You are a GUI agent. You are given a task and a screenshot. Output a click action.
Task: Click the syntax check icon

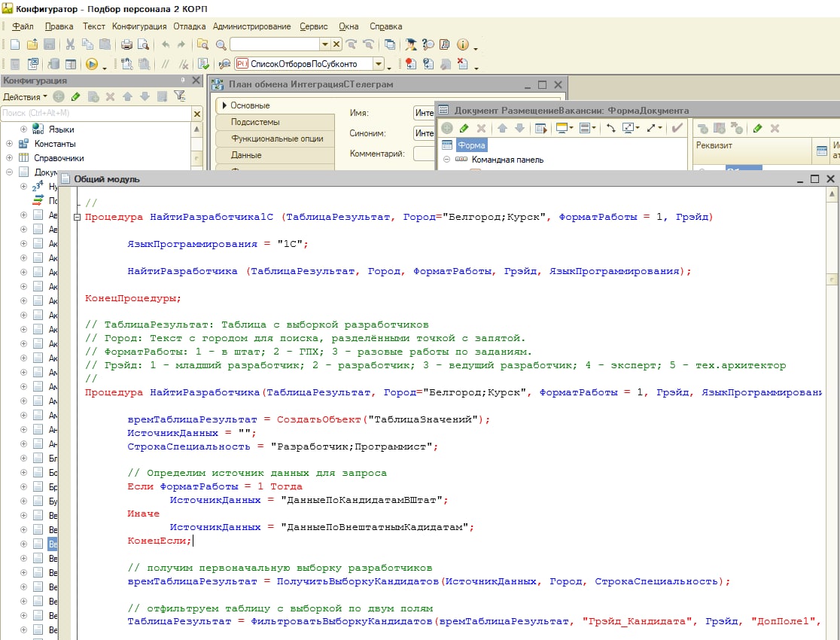pyautogui.click(x=203, y=64)
